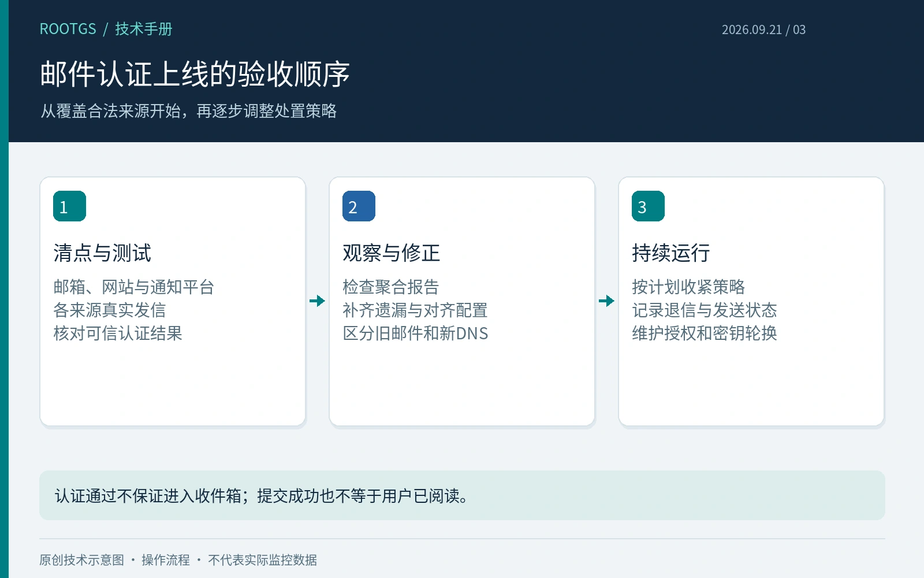
Task: Select the 技术手册 breadcrumb text
Action: (x=144, y=29)
